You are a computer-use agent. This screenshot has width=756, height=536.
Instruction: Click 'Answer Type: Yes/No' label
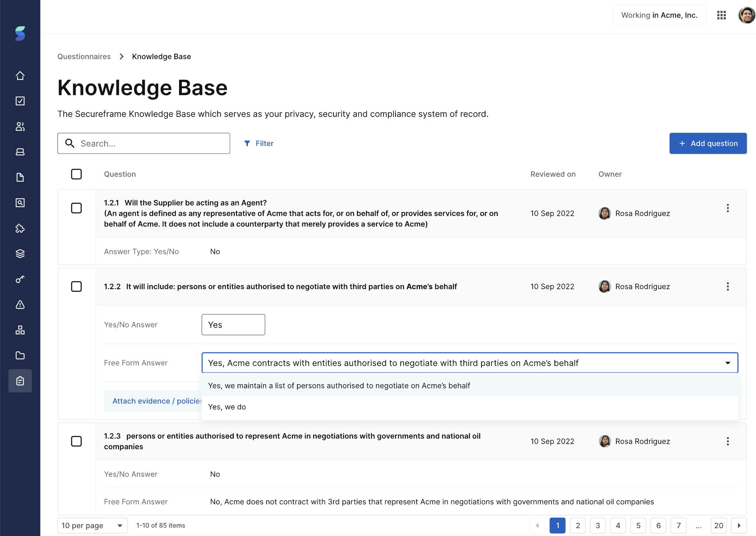[x=141, y=251]
